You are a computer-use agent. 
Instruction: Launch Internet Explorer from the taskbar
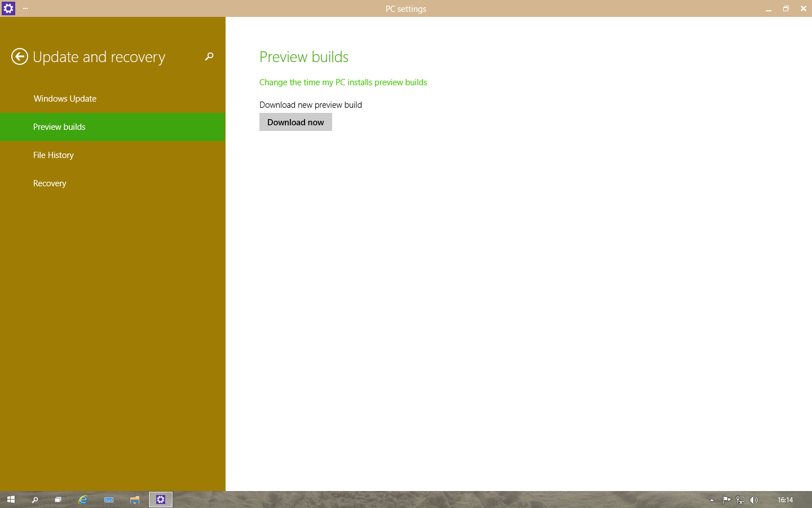(x=83, y=500)
